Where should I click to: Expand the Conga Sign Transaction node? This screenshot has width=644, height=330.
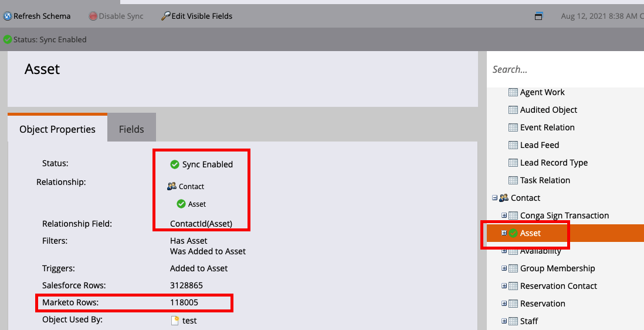(x=504, y=215)
